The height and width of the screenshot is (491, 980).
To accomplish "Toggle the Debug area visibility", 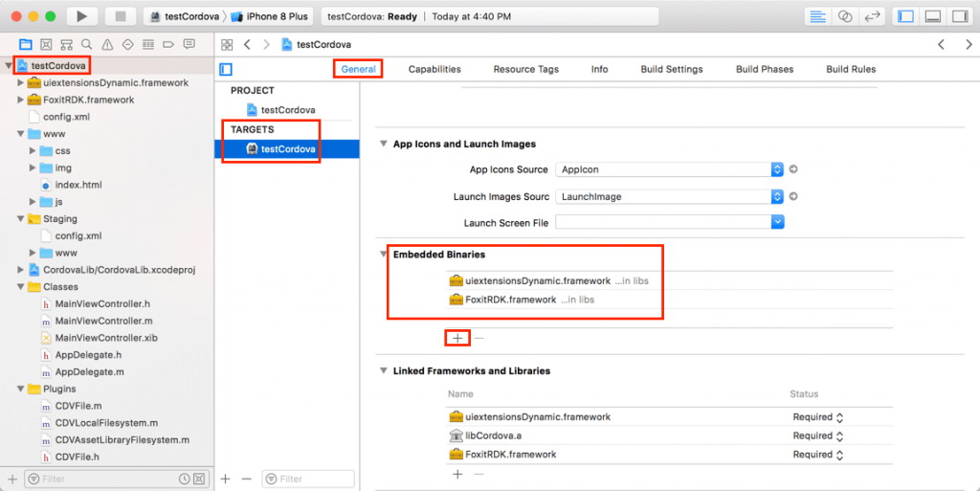I will click(x=933, y=17).
